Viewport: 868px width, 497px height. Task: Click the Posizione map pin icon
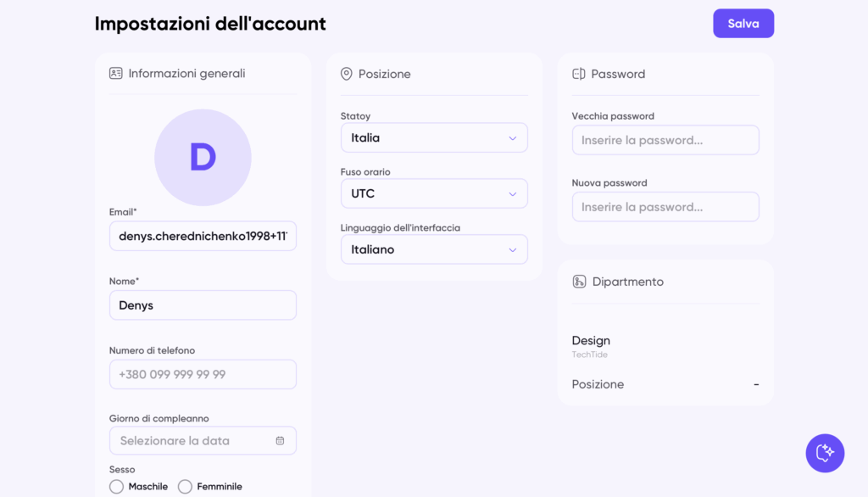tap(346, 75)
